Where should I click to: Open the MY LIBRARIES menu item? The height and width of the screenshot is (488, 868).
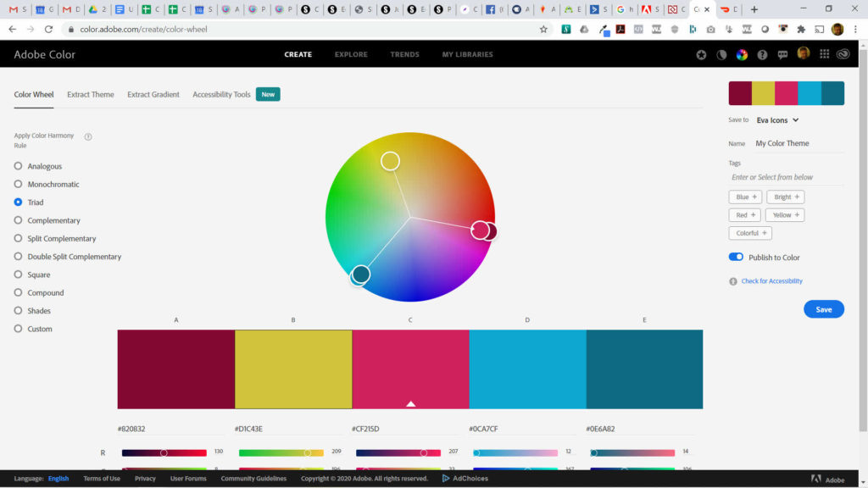(467, 54)
